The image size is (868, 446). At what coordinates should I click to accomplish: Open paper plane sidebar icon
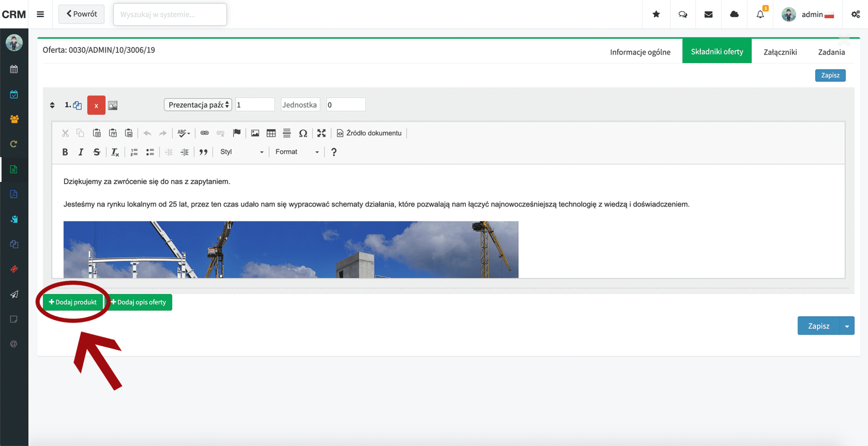tap(14, 294)
